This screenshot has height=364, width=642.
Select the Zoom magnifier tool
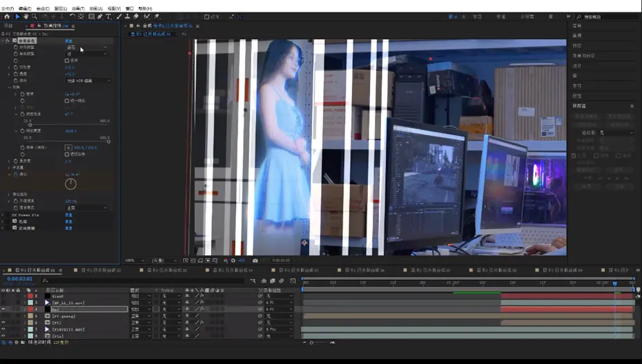35,17
